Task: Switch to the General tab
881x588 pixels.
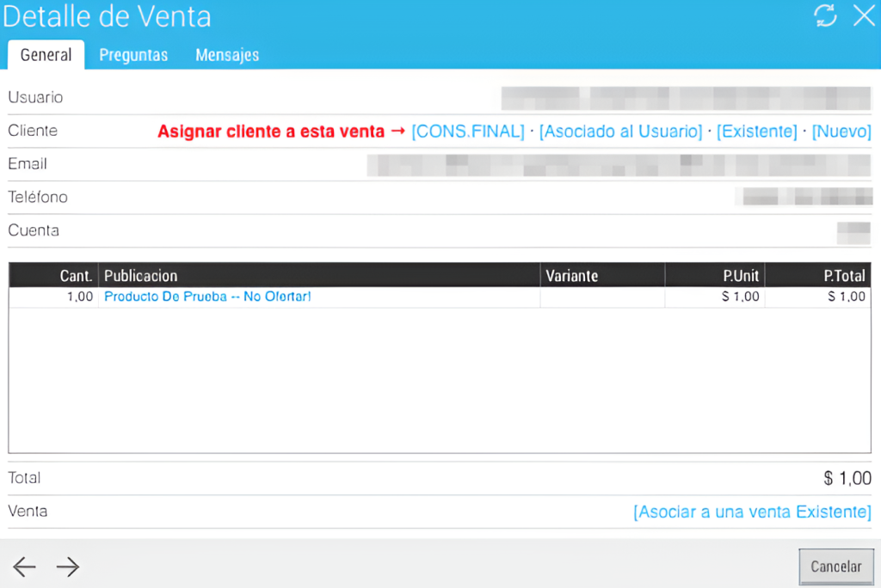Action: [x=46, y=55]
